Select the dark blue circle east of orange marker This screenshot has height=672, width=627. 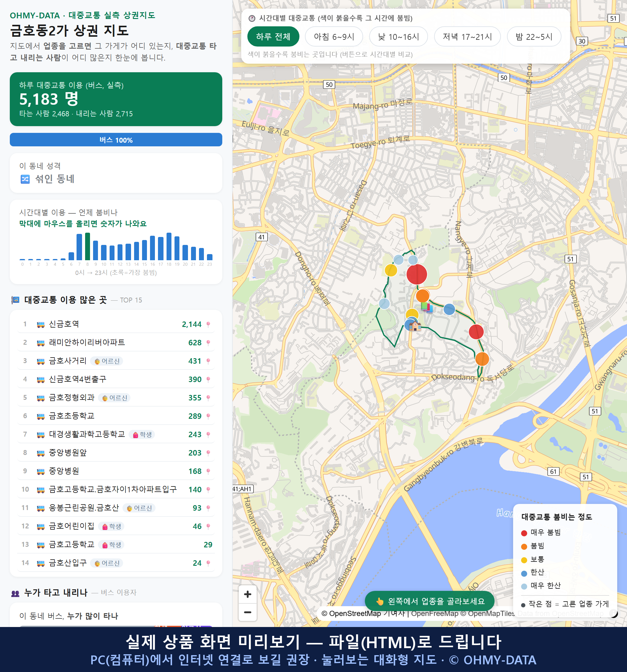point(449,309)
